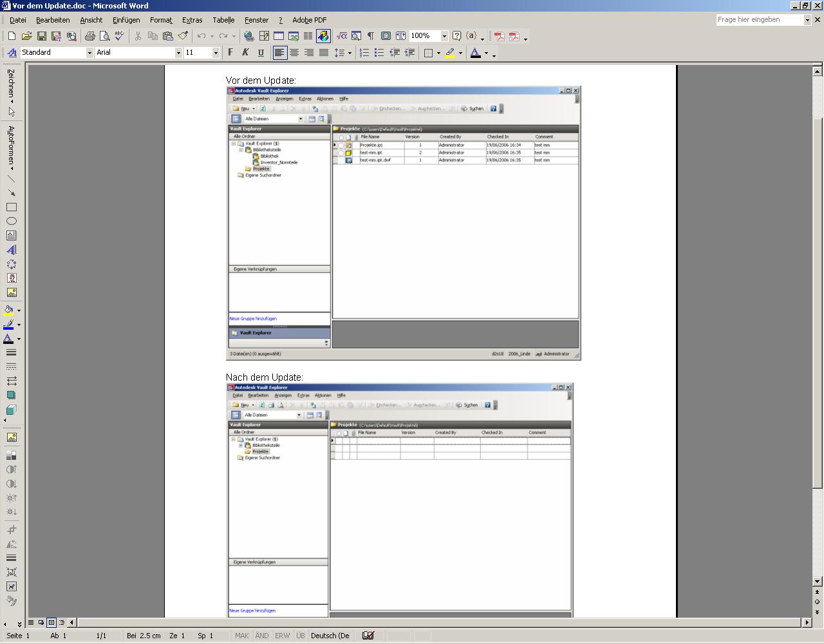Insert ClipArt from the drawing toolbar

[x=11, y=278]
